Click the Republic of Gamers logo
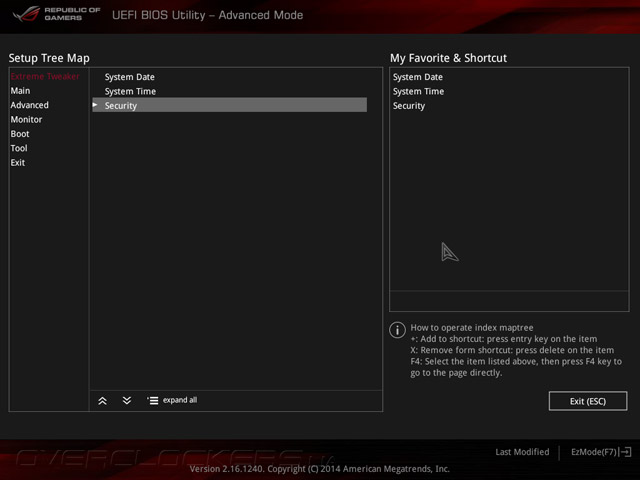The width and height of the screenshot is (640, 480). pos(56,13)
